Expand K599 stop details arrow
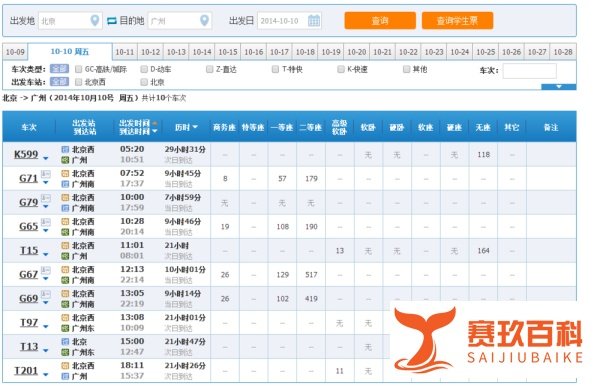Image resolution: width=600 pixels, height=388 pixels. click(46, 158)
